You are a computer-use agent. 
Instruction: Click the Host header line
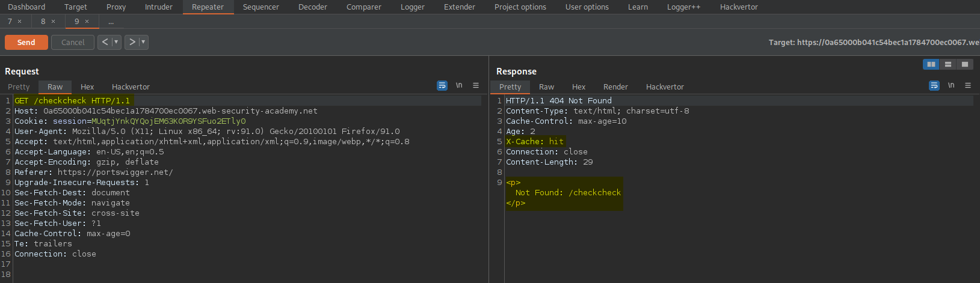pos(166,111)
